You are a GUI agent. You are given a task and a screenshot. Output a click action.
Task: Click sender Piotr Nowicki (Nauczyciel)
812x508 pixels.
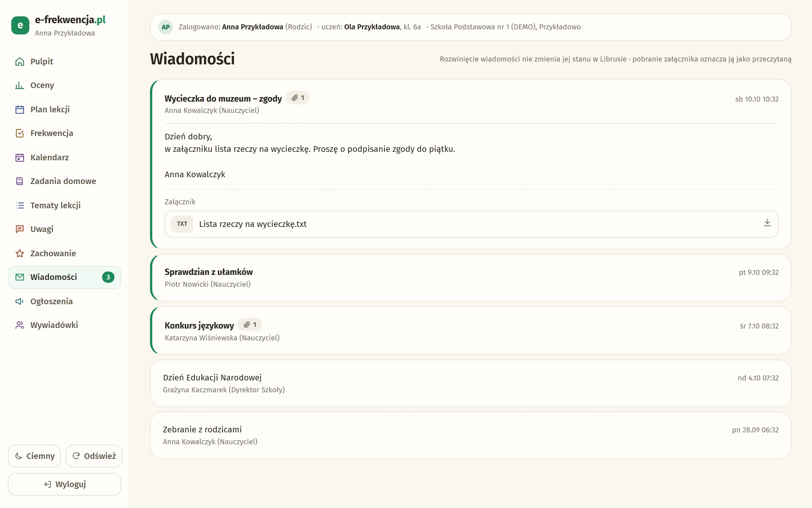(208, 284)
